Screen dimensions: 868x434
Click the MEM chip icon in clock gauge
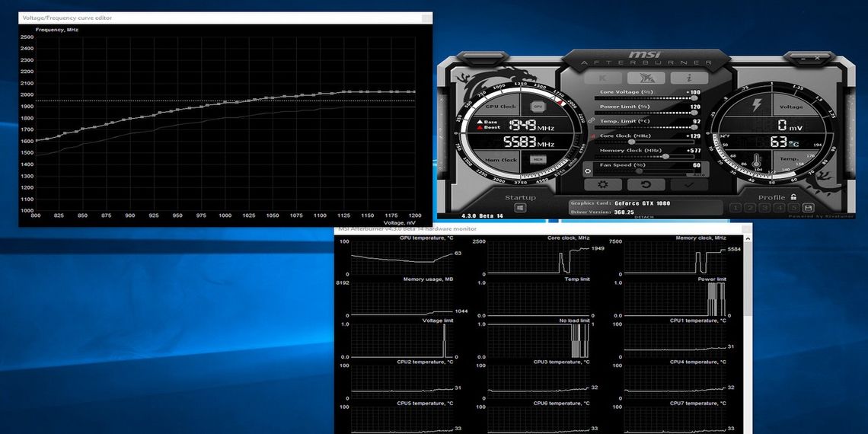pyautogui.click(x=537, y=159)
